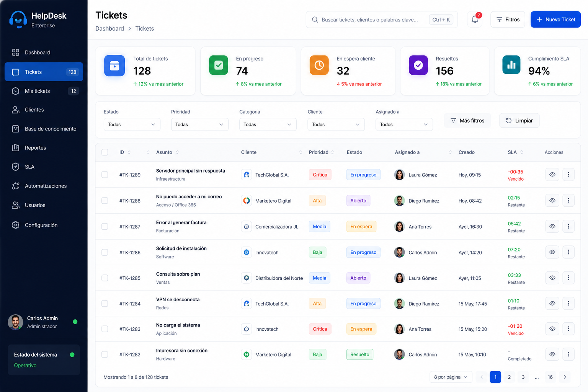
Task: Click Marketero Digital logo in #TK-1288 row
Action: click(247, 201)
